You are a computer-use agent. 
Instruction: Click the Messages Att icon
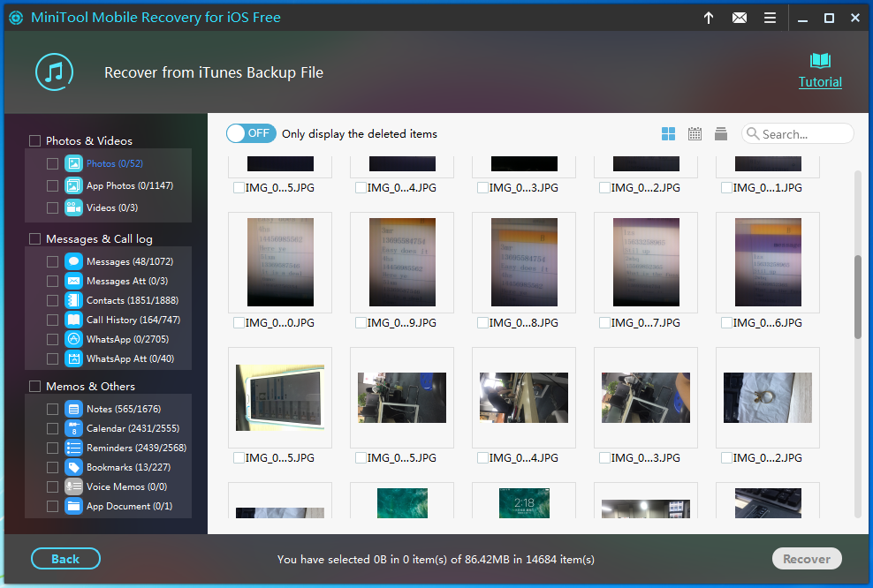(73, 281)
